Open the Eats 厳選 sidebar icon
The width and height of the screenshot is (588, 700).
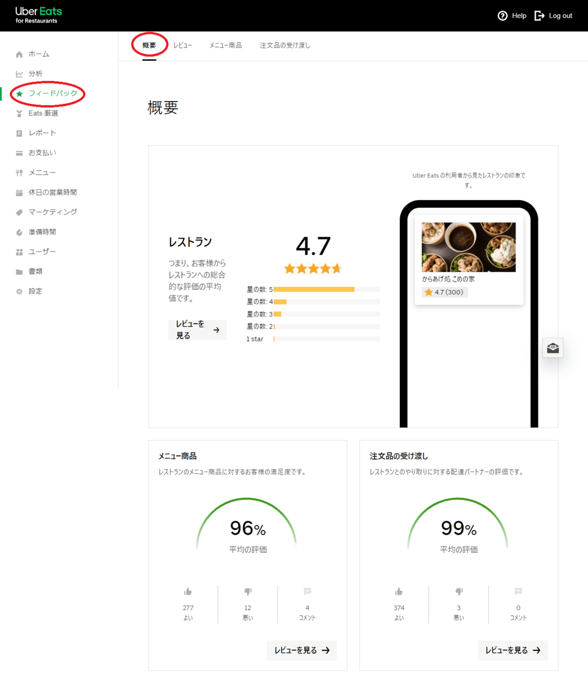coord(19,113)
